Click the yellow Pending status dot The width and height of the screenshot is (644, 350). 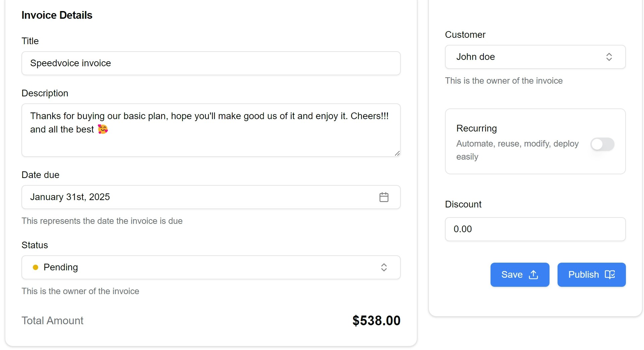pyautogui.click(x=36, y=267)
